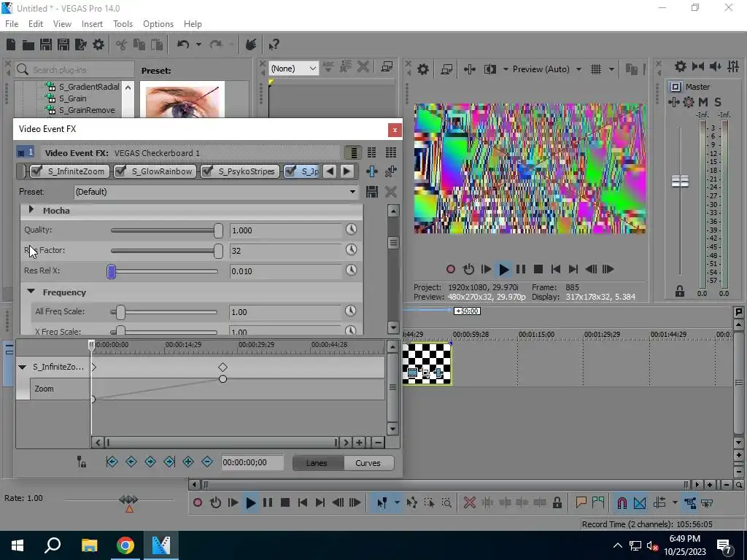Toggle loop playback in bottom transport
The height and width of the screenshot is (560, 747).
pyautogui.click(x=215, y=503)
